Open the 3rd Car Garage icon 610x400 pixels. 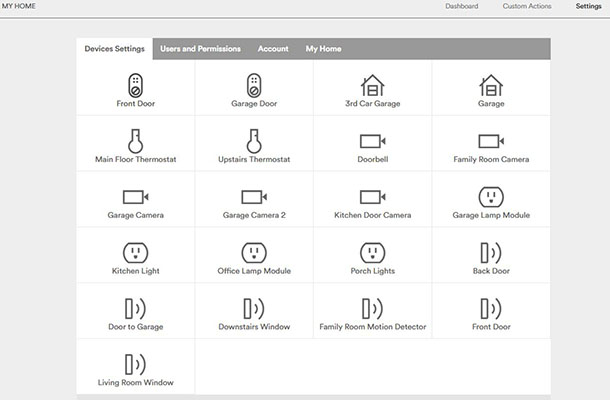click(x=372, y=85)
